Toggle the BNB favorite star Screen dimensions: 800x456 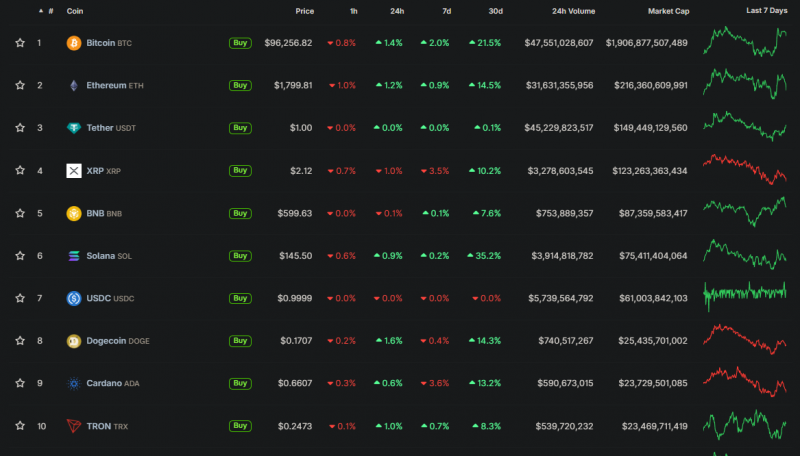pyautogui.click(x=20, y=213)
